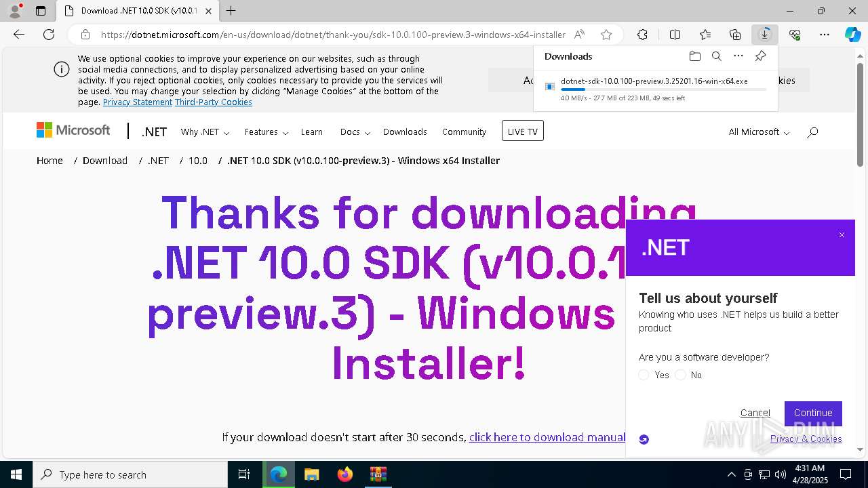Cancel the .NET survey
868x488 pixels.
pos(755,413)
